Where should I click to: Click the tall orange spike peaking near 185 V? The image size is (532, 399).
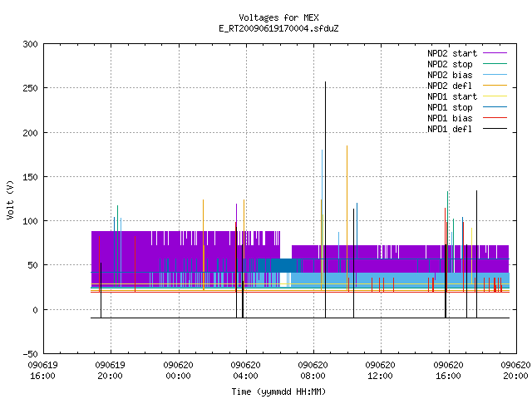[x=347, y=218]
